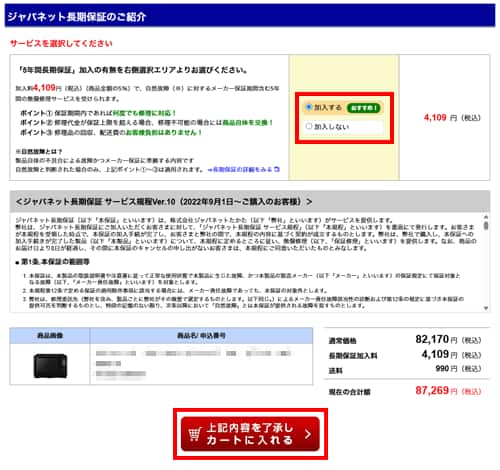The image size is (500, 470).
Task: Click the ※自然故障とは？ text
Action: (39, 151)
